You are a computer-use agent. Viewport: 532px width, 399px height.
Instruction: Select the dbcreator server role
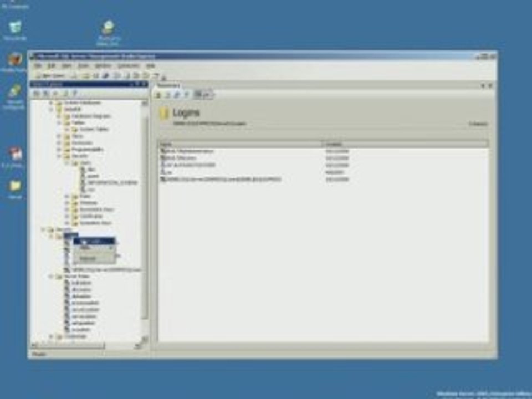tap(81, 289)
